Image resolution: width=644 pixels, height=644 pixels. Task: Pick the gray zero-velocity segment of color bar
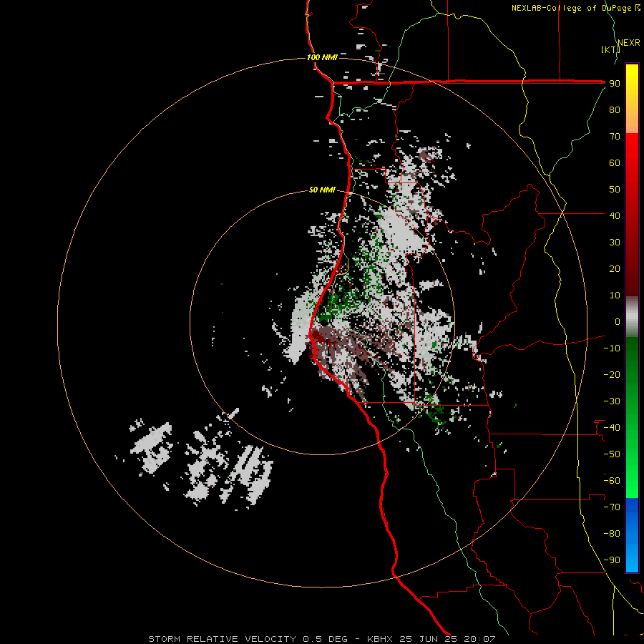[x=632, y=317]
